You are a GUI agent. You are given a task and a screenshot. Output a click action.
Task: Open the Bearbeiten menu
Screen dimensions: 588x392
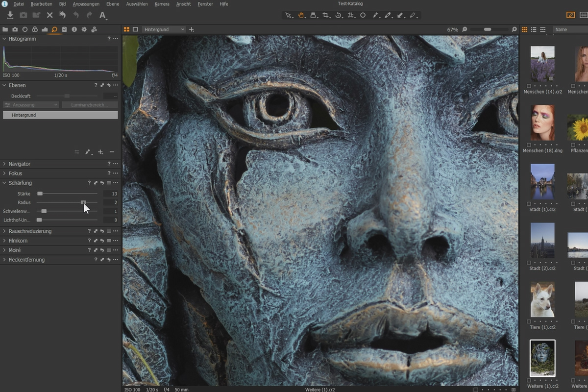pos(41,4)
